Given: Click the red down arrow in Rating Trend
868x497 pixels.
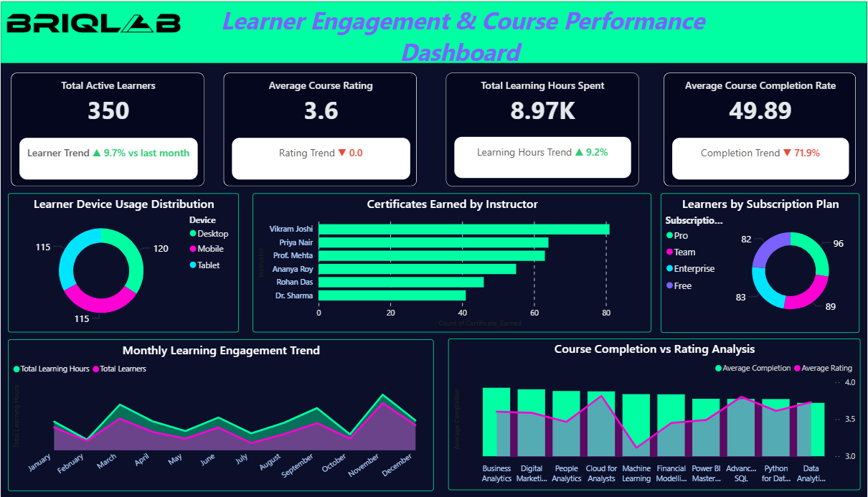Looking at the screenshot, I should coord(341,153).
